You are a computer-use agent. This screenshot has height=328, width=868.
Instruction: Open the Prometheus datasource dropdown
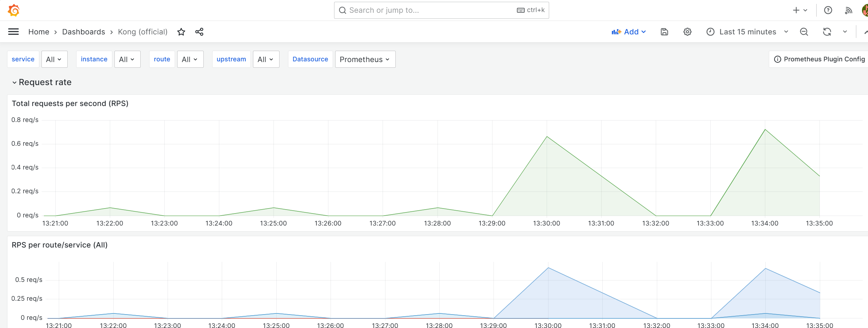(x=365, y=59)
